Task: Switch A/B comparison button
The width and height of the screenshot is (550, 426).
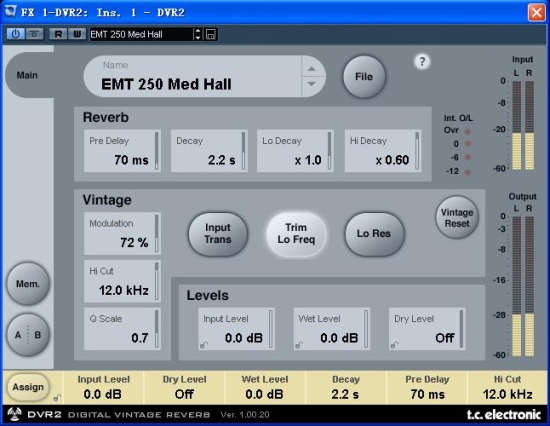Action: [28, 335]
